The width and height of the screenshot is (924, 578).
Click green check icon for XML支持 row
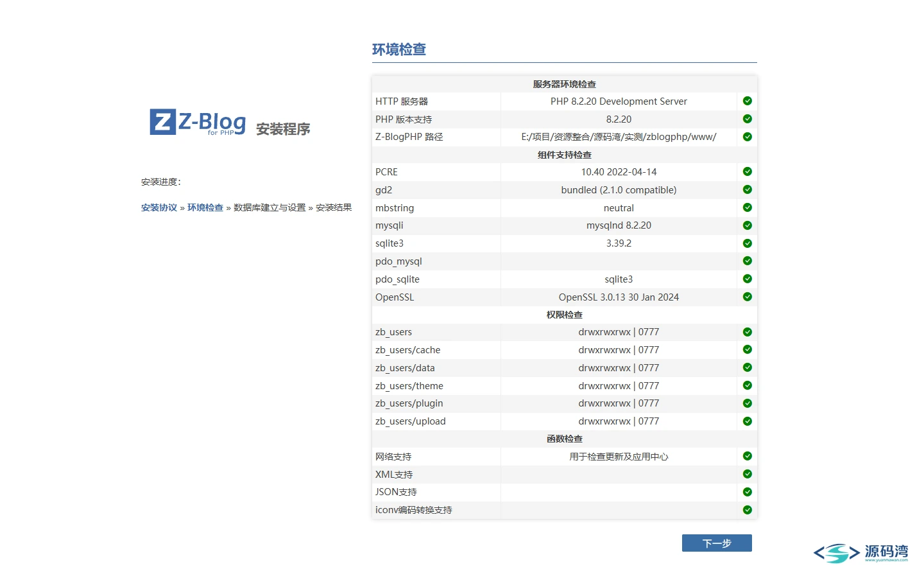748,474
